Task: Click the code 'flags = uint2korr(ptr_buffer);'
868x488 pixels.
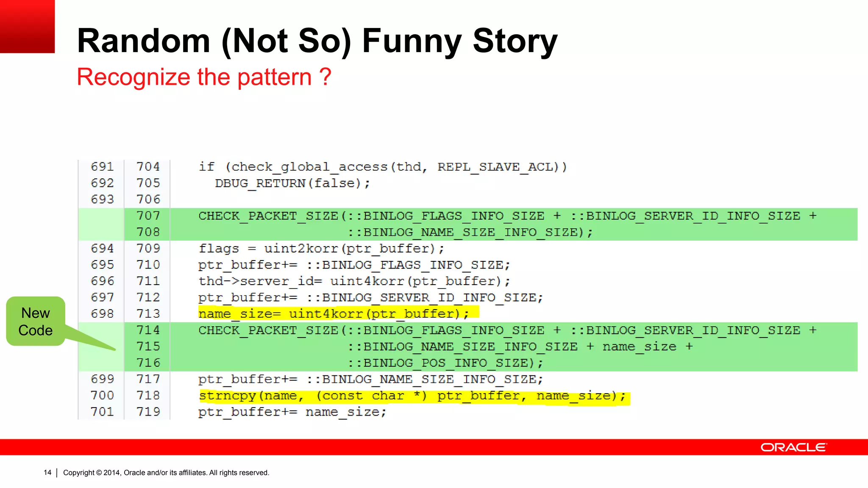Action: tap(321, 249)
